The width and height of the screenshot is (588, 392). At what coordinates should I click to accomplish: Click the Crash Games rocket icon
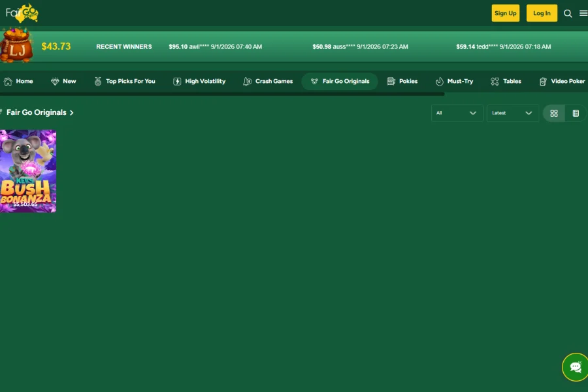pos(247,82)
